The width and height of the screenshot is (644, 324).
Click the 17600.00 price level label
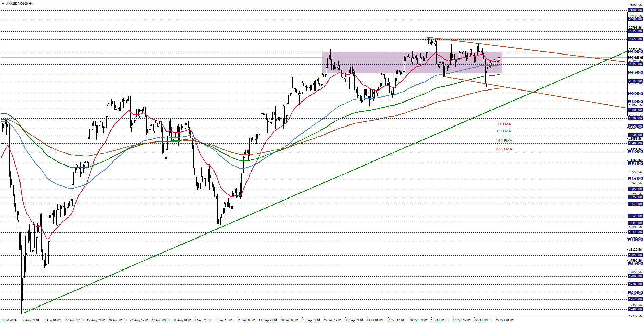tap(635, 293)
